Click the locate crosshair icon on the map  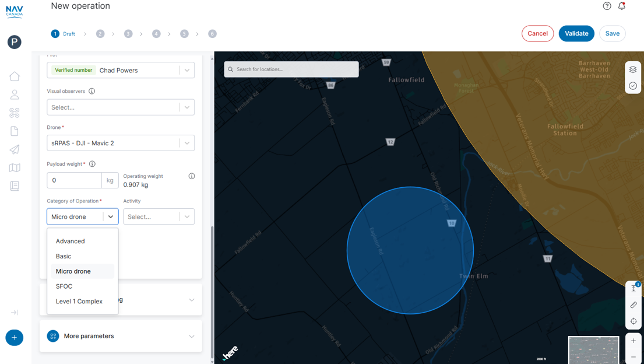pos(634,321)
